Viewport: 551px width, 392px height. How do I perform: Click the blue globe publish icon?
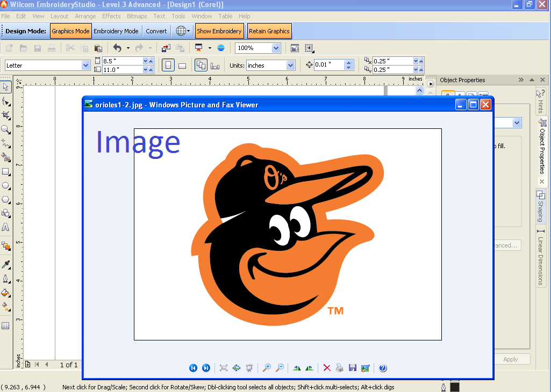[x=221, y=48]
